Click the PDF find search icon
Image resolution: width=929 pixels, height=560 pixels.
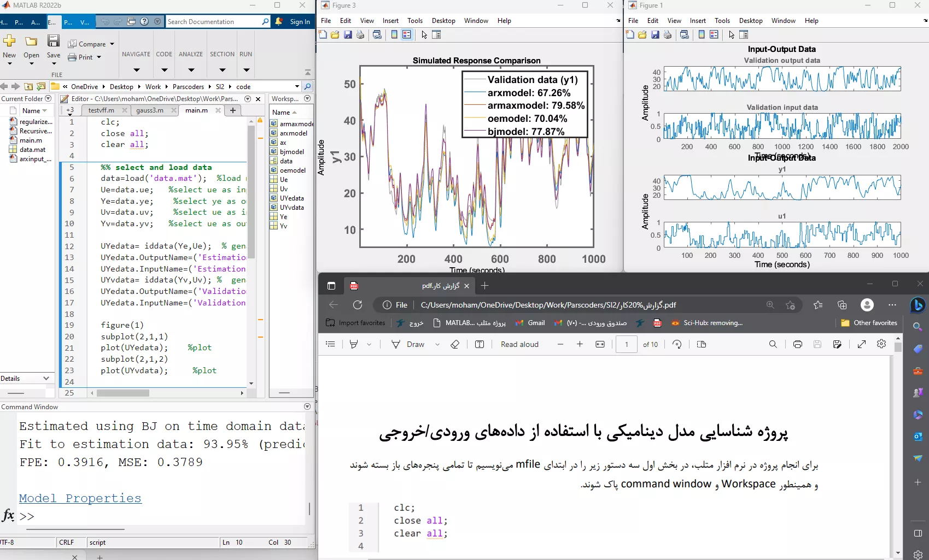tap(773, 344)
